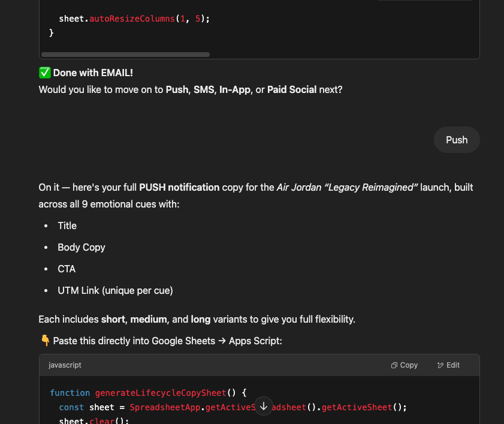Click the Copy icon on the javascript code block
Screen dimensions: 504x424
click(405, 365)
